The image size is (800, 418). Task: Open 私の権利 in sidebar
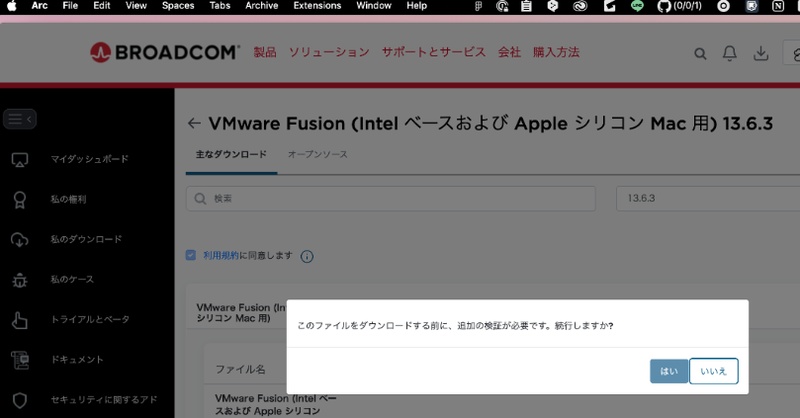[68, 199]
